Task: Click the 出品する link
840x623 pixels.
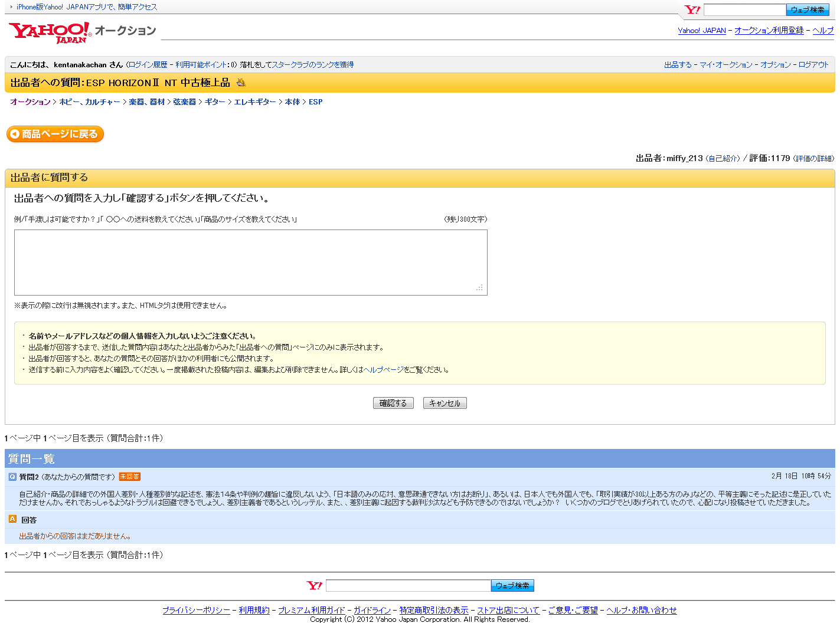Action: pyautogui.click(x=678, y=65)
